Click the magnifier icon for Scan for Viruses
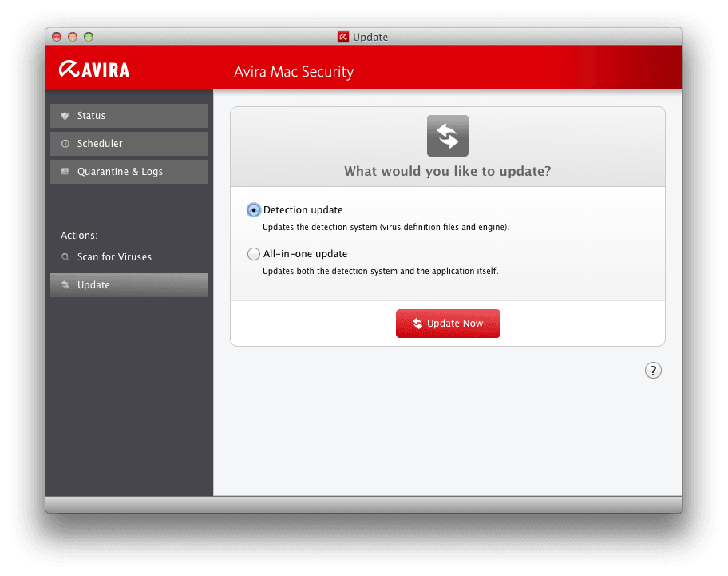This screenshot has width=728, height=576. [x=65, y=257]
